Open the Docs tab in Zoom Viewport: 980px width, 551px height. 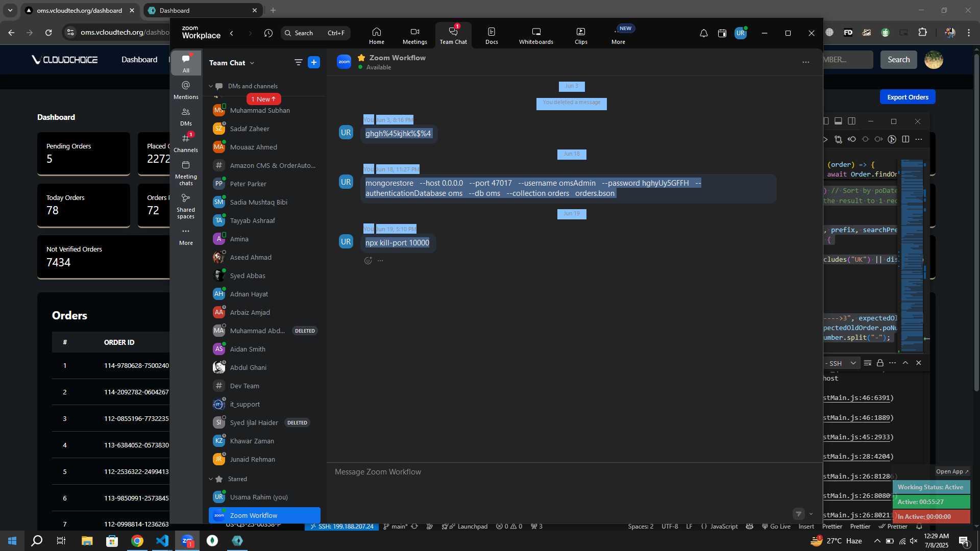(x=492, y=36)
